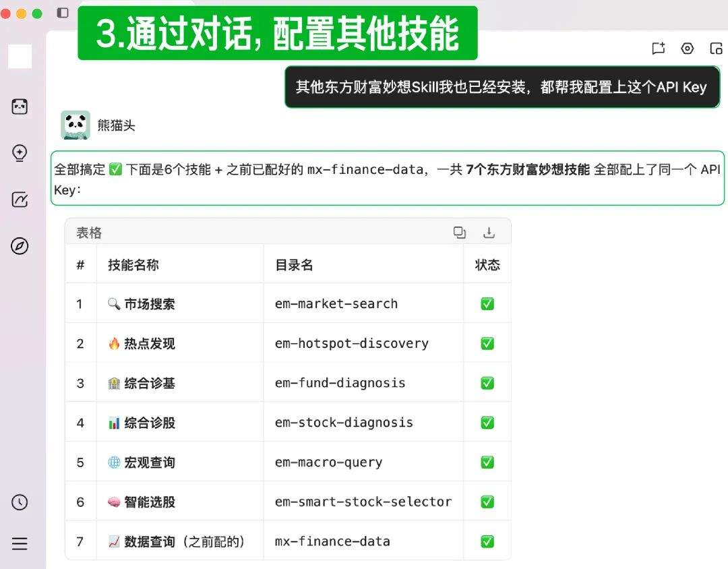This screenshot has width=728, height=569.
Task: Download the table with download icon
Action: coord(489,232)
